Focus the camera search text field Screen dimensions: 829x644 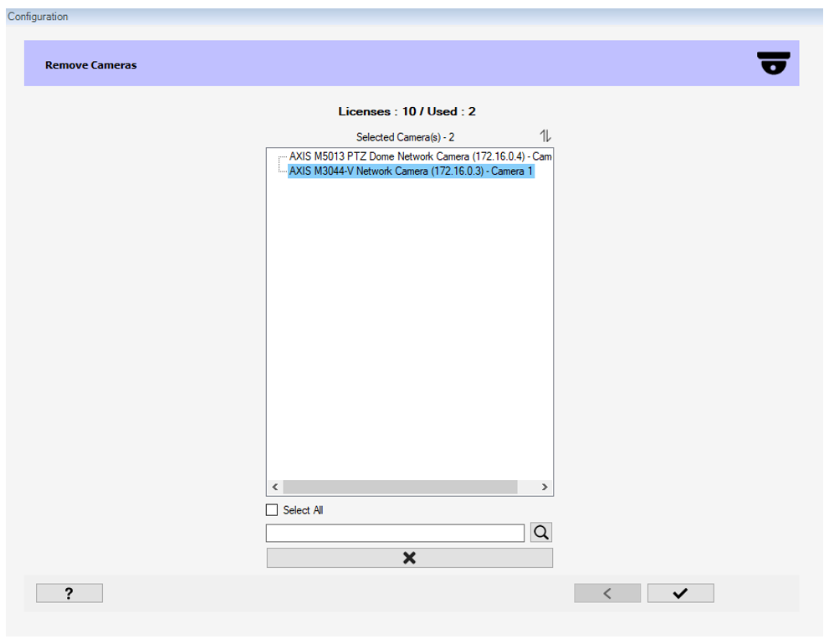pos(395,533)
